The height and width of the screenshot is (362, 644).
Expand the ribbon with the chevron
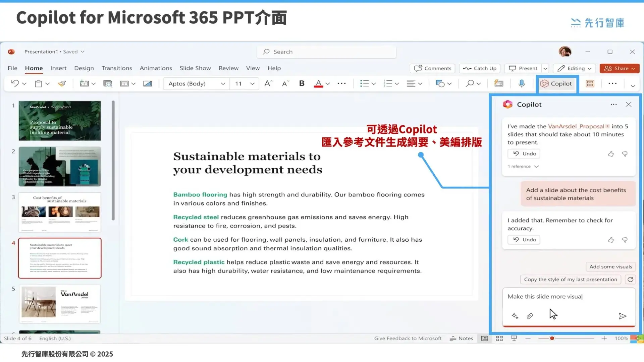(633, 86)
